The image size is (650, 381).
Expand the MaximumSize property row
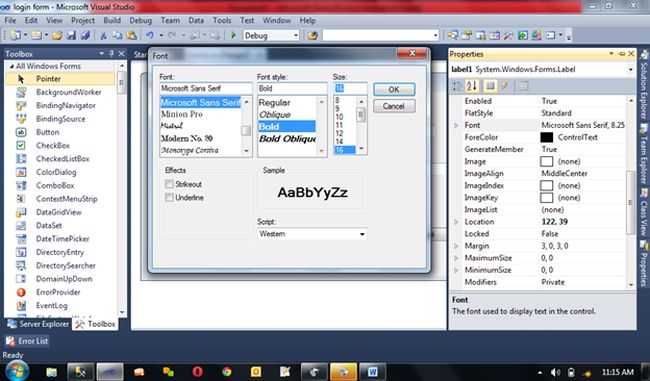[x=456, y=258]
